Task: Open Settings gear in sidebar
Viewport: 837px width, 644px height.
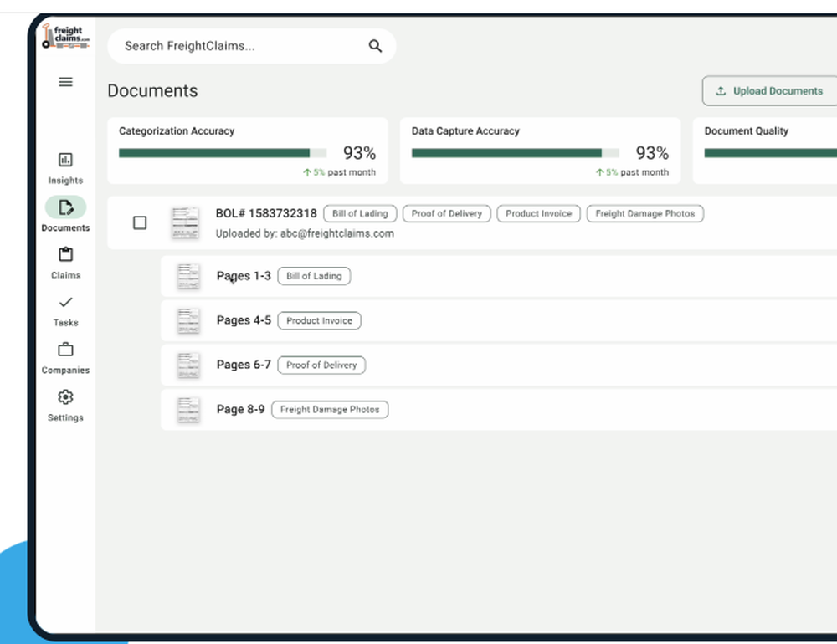Action: point(65,406)
